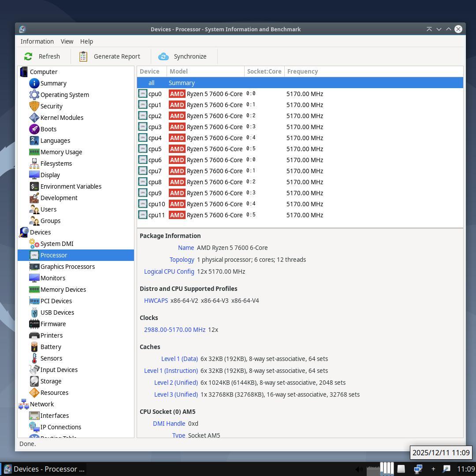Sort by the Frequency column header
This screenshot has height=476, width=476.
coord(374,71)
